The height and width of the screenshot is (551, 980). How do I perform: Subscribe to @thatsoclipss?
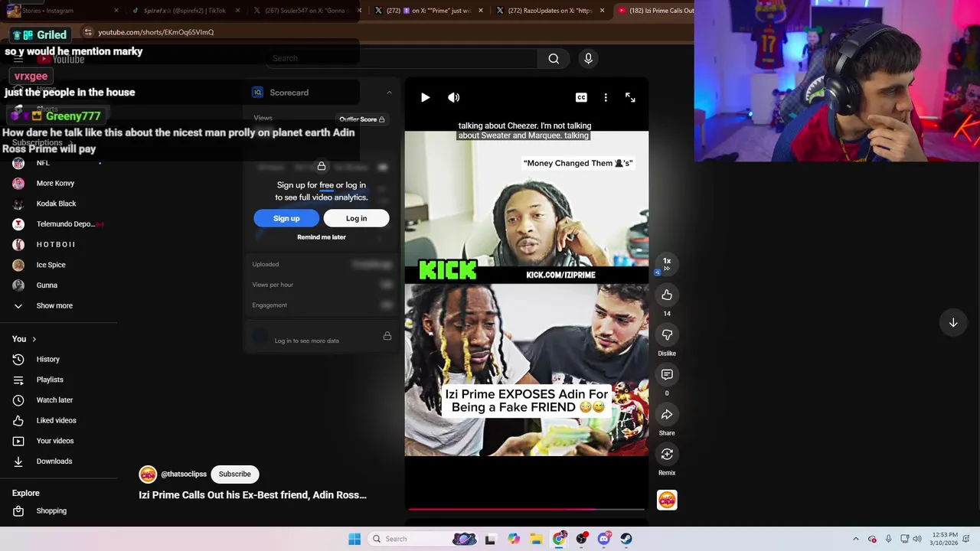coord(234,474)
